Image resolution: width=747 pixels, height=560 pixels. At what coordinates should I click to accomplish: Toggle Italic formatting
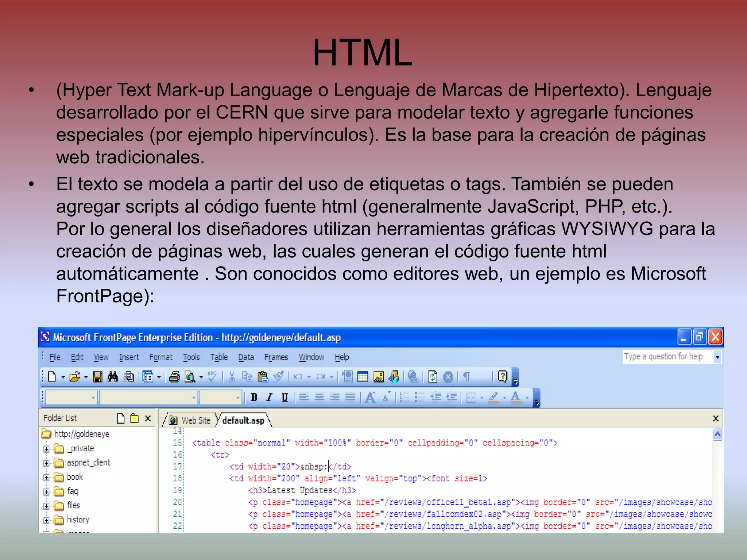point(270,397)
